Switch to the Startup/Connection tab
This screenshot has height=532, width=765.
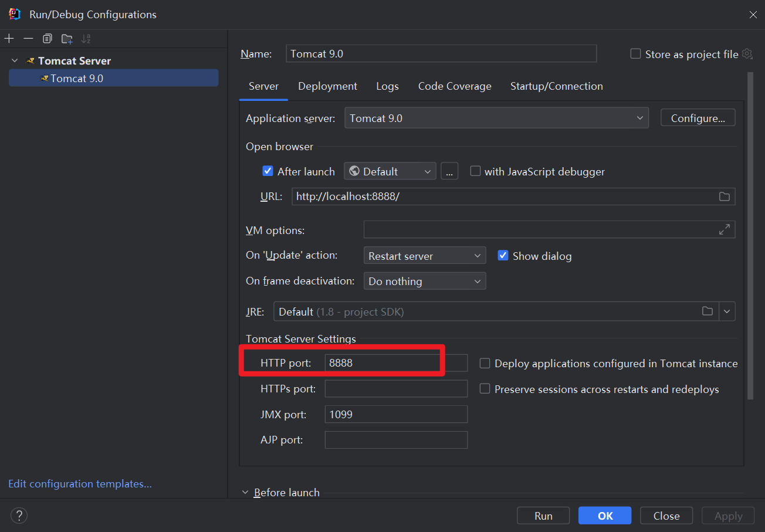tap(556, 86)
